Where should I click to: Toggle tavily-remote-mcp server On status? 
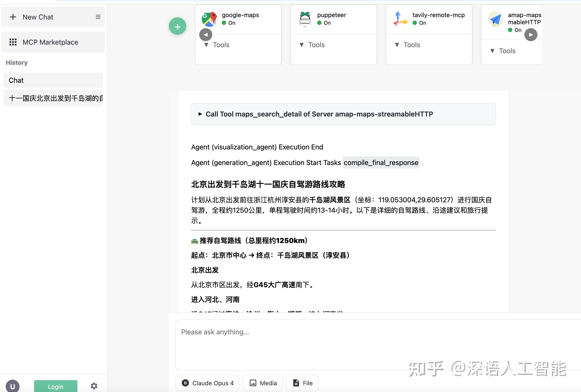pyautogui.click(x=415, y=23)
